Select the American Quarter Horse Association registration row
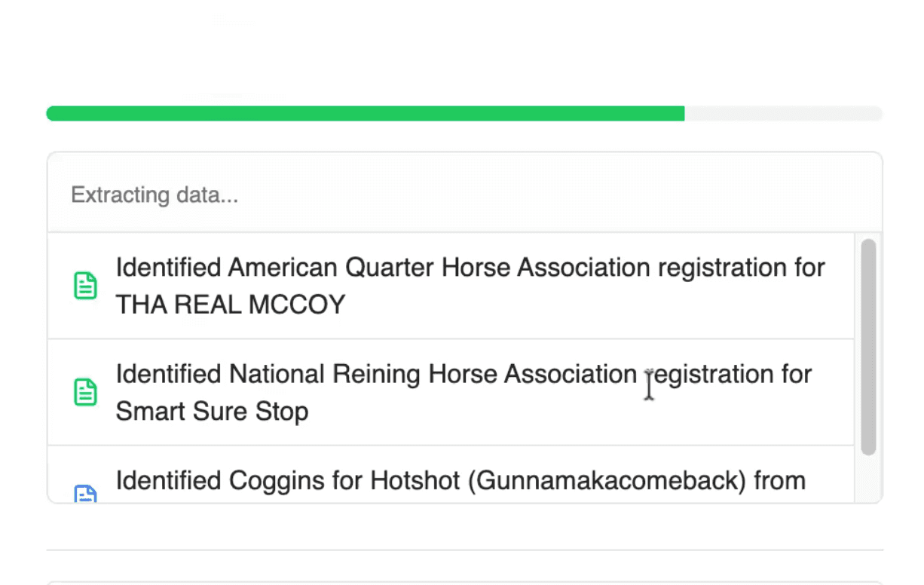The width and height of the screenshot is (924, 585). point(451,286)
